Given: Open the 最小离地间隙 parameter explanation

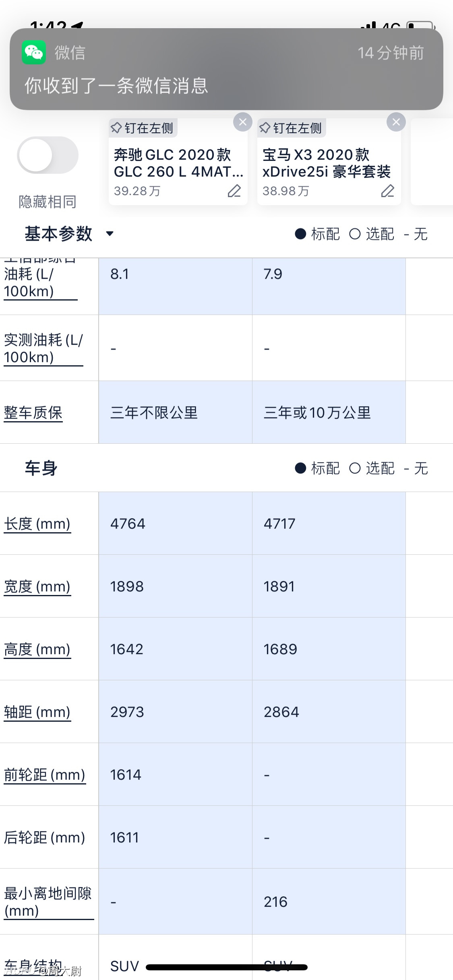Looking at the screenshot, I should (48, 902).
